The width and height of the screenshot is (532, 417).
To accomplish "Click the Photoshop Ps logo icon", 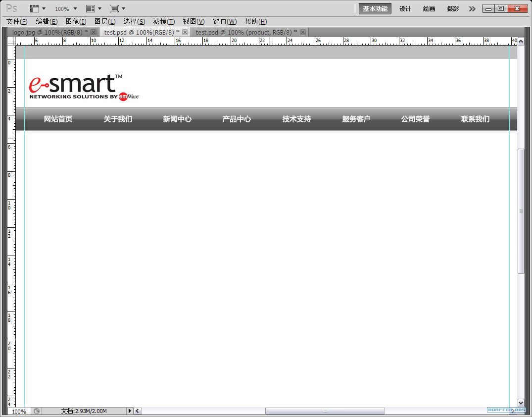I will (x=11, y=8).
